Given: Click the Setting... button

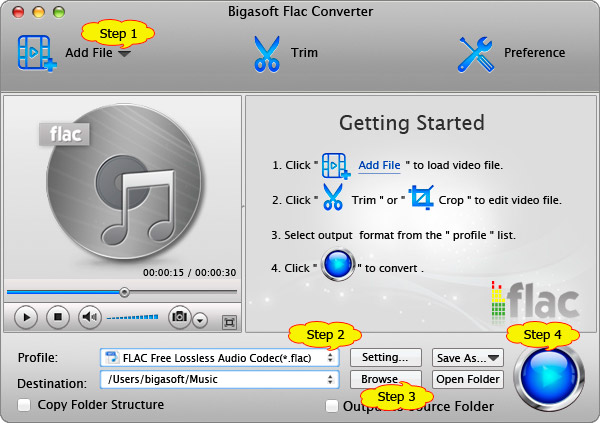Looking at the screenshot, I should 386,358.
